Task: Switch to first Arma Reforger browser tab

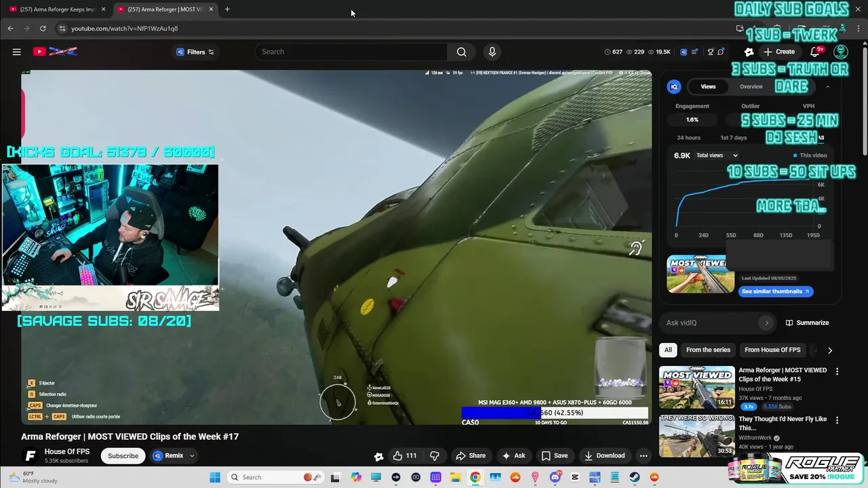Action: coord(58,9)
